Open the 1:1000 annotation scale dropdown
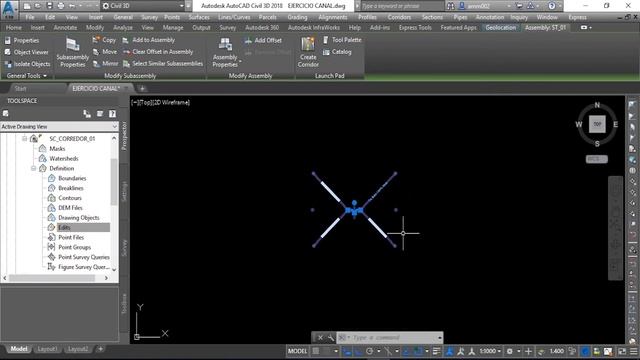Viewport: 640px width, 360px height. coord(490,351)
